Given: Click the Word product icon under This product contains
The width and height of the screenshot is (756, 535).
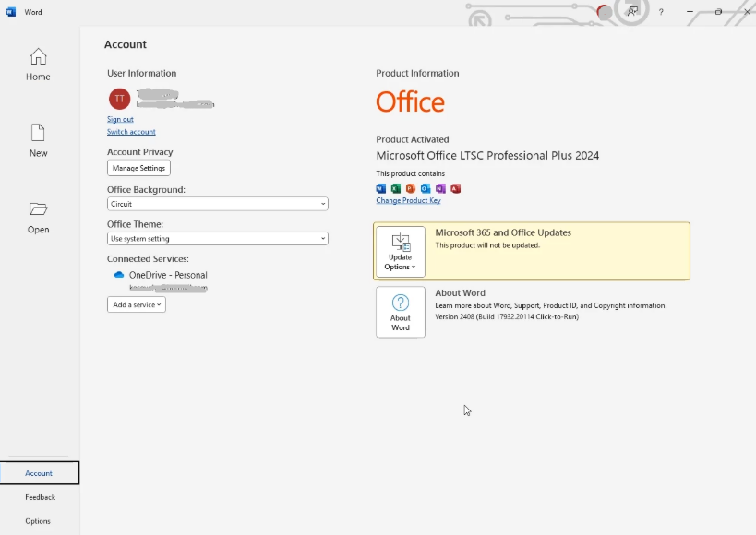Looking at the screenshot, I should 381,188.
